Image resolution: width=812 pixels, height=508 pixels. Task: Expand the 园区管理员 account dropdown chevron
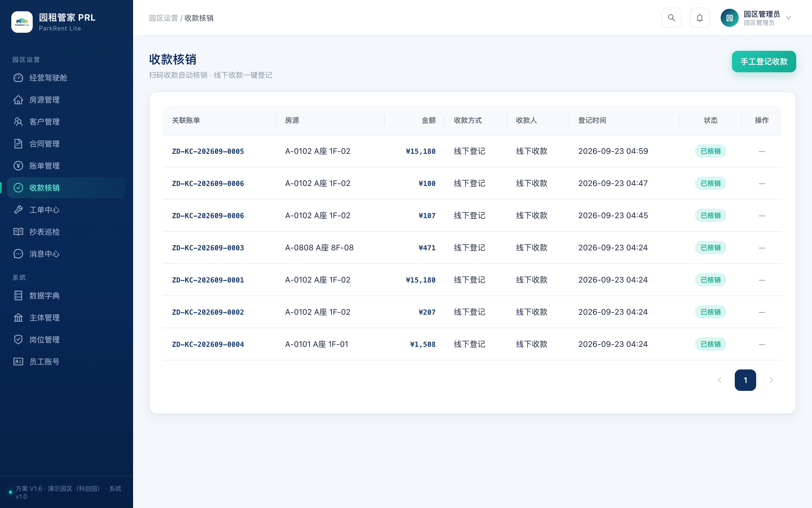pyautogui.click(x=789, y=18)
